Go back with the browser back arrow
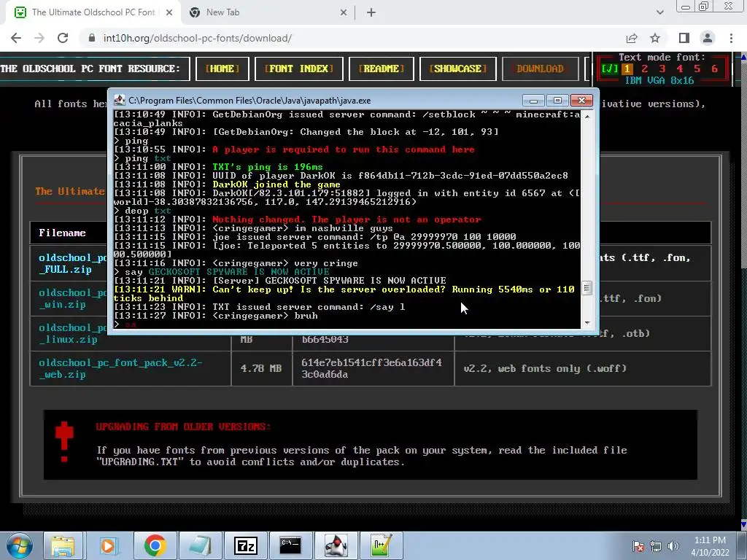The width and height of the screenshot is (747, 560). tap(16, 38)
